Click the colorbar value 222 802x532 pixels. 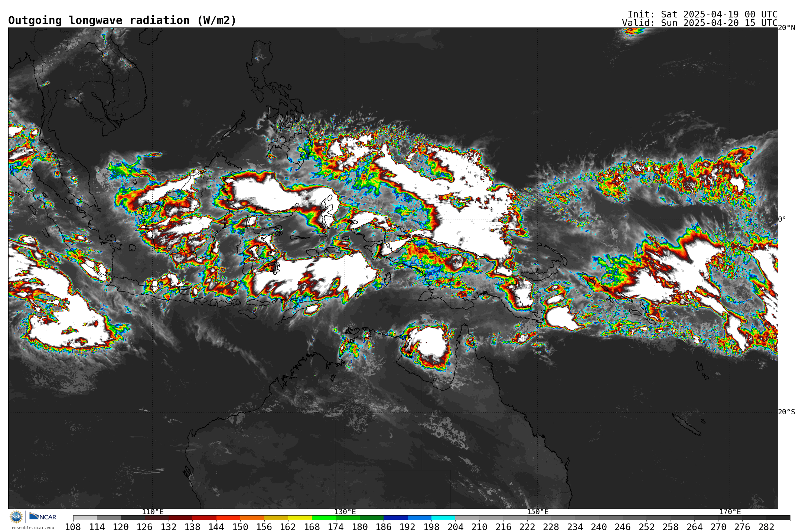click(527, 527)
